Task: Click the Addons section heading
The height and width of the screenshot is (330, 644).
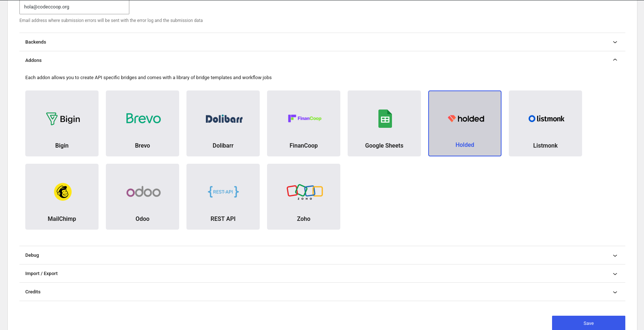Action: pos(33,60)
